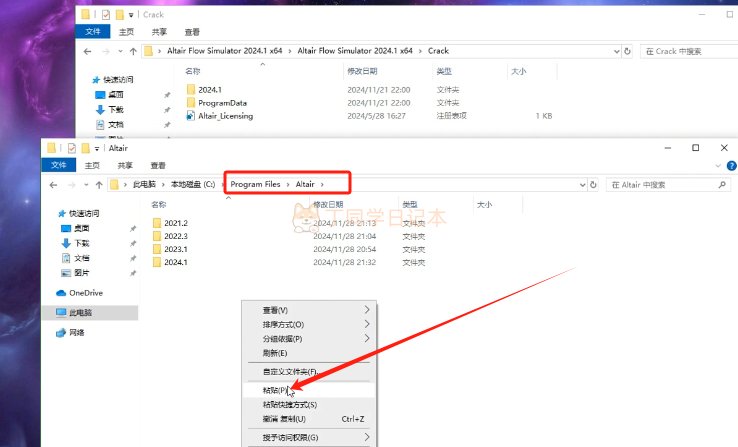Open 下载 in Crack window sidebar
Image resolution: width=738 pixels, height=447 pixels.
[x=110, y=110]
